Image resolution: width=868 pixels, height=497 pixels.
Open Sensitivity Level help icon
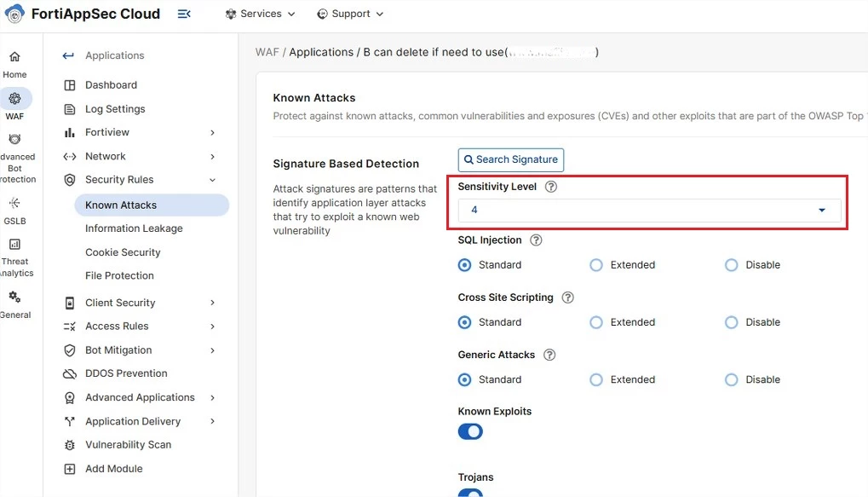pos(551,187)
